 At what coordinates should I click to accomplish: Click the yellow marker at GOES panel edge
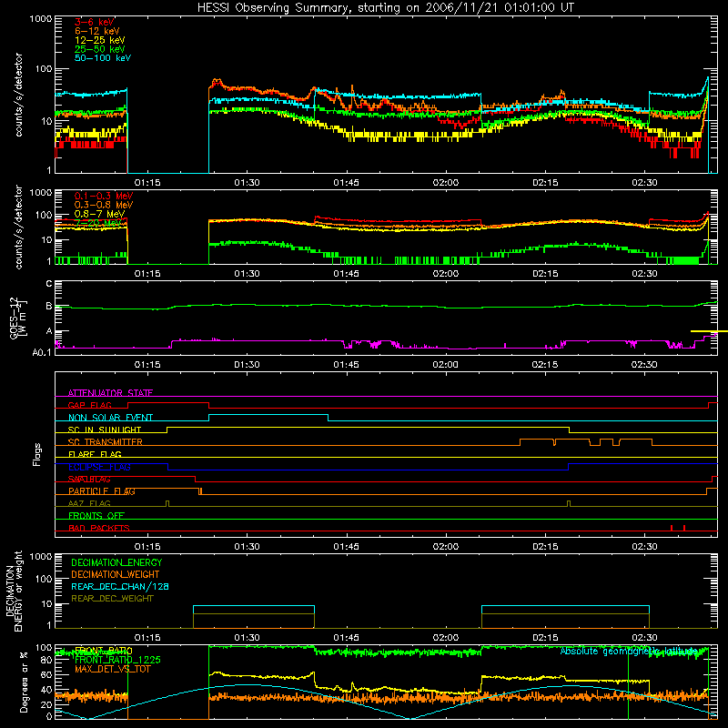tap(710, 331)
